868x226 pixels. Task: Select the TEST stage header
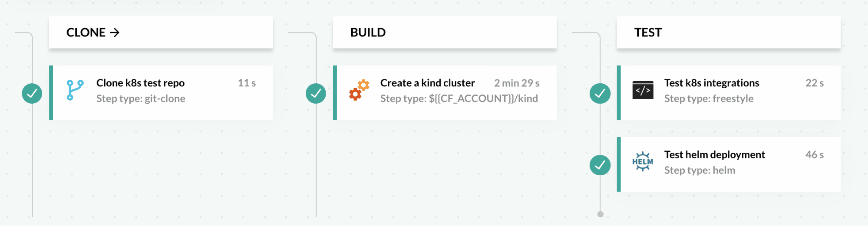(648, 33)
